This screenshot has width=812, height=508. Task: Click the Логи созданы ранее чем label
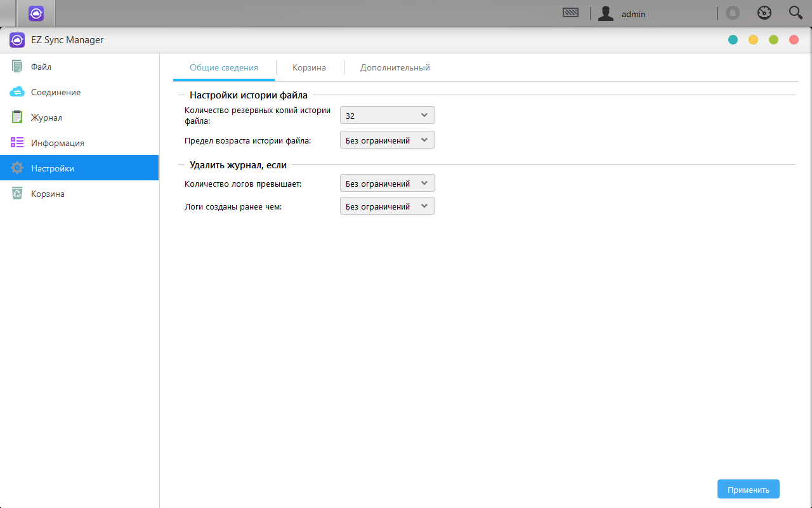pyautogui.click(x=233, y=206)
